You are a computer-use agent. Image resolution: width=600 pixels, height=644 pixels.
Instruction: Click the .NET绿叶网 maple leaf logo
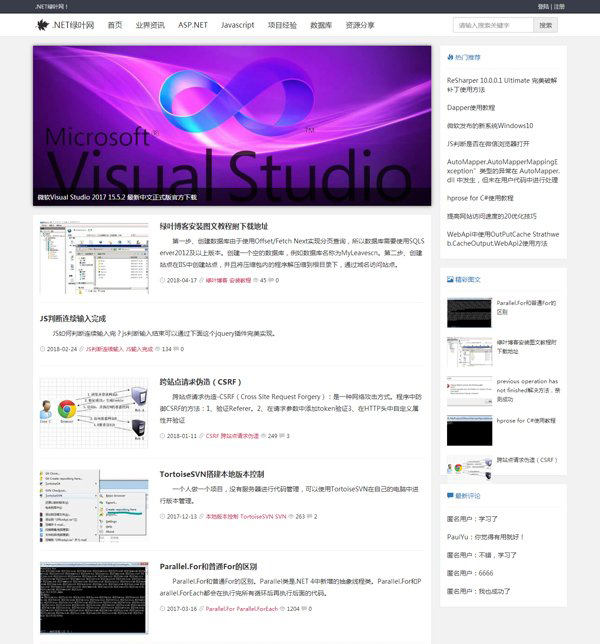(x=42, y=25)
